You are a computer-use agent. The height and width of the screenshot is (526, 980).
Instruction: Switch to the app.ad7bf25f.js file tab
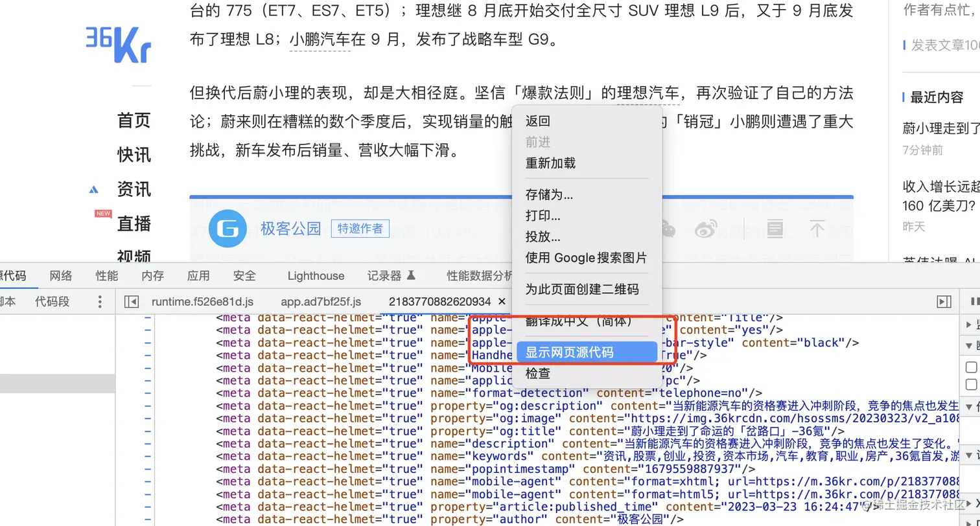tap(321, 301)
